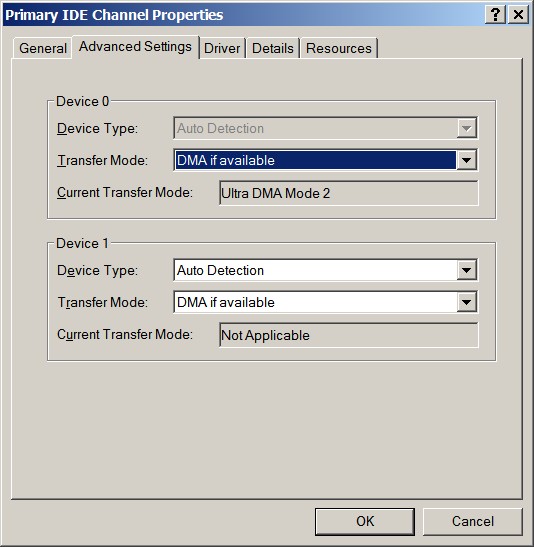Image resolution: width=534 pixels, height=547 pixels.
Task: Expand Device 1 Device Type dropdown arrow
Action: pyautogui.click(x=466, y=270)
